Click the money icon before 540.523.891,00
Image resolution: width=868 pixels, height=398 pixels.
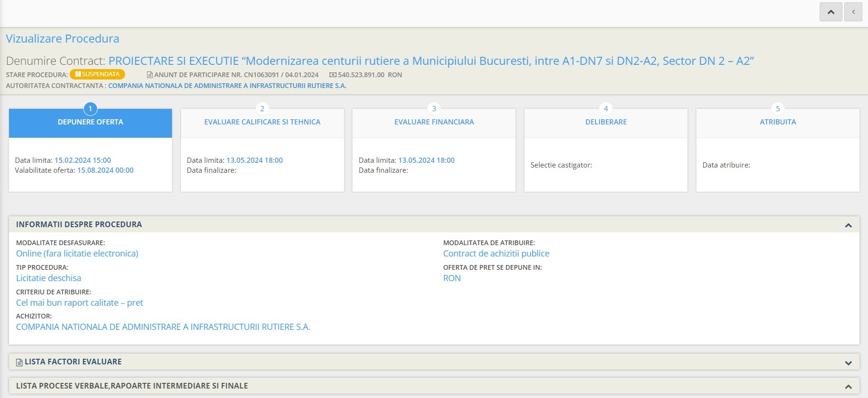click(333, 75)
